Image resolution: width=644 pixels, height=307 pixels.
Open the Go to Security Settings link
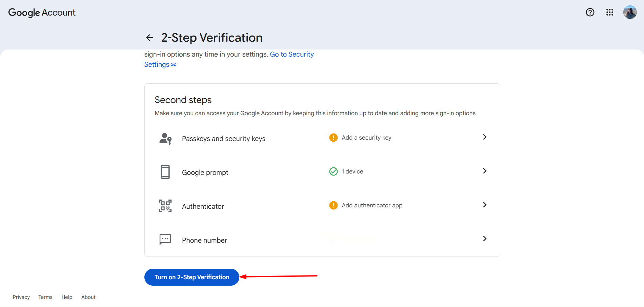pyautogui.click(x=291, y=55)
